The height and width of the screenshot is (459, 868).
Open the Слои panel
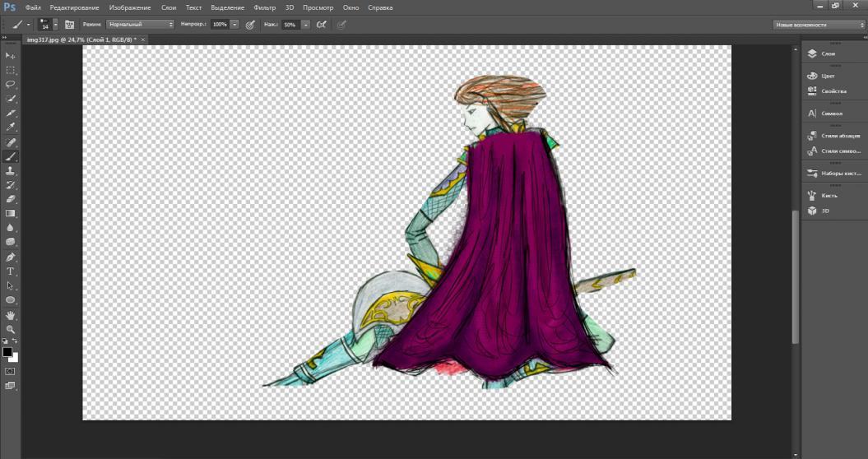828,53
